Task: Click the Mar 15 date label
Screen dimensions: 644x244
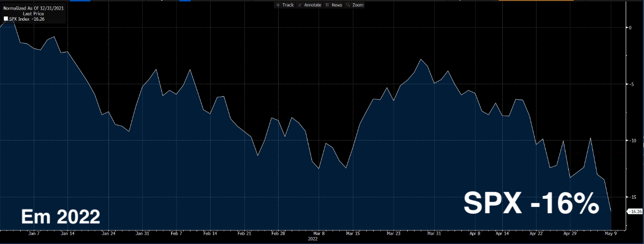Action: [x=353, y=233]
